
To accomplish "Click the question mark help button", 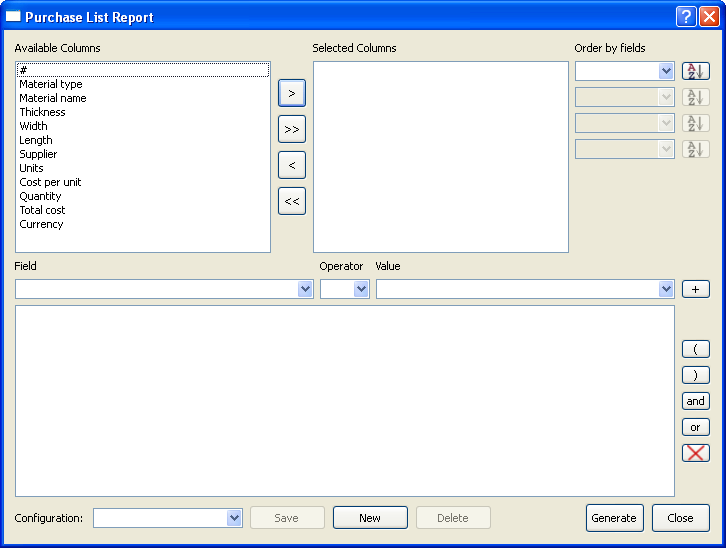I will coord(686,17).
